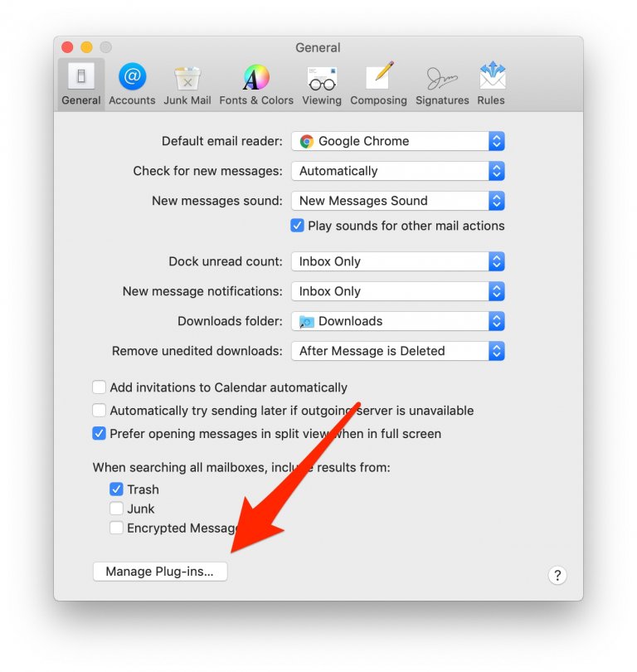Click the Junk Mail tab label

tap(187, 100)
